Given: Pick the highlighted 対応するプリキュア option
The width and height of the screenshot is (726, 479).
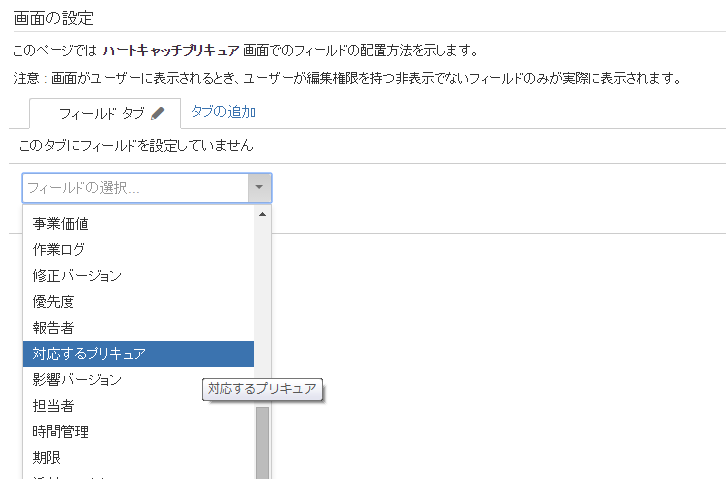Looking at the screenshot, I should click(138, 354).
